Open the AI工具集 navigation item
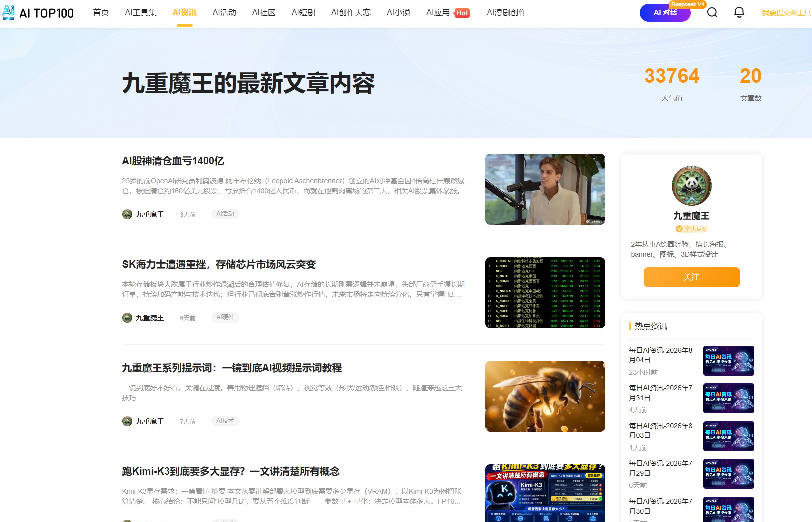The image size is (812, 522). (x=141, y=13)
